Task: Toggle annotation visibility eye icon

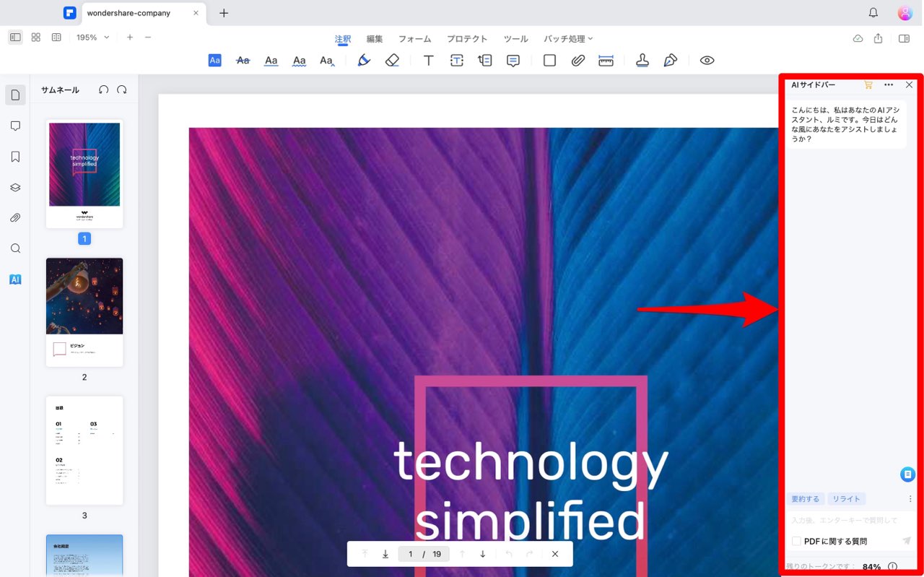Action: [x=707, y=61]
